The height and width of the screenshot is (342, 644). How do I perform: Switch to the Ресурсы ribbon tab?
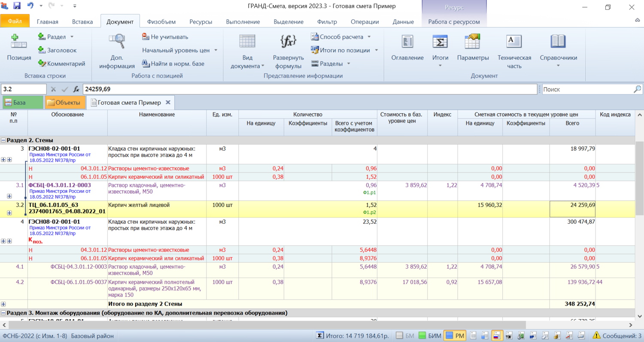(x=200, y=22)
